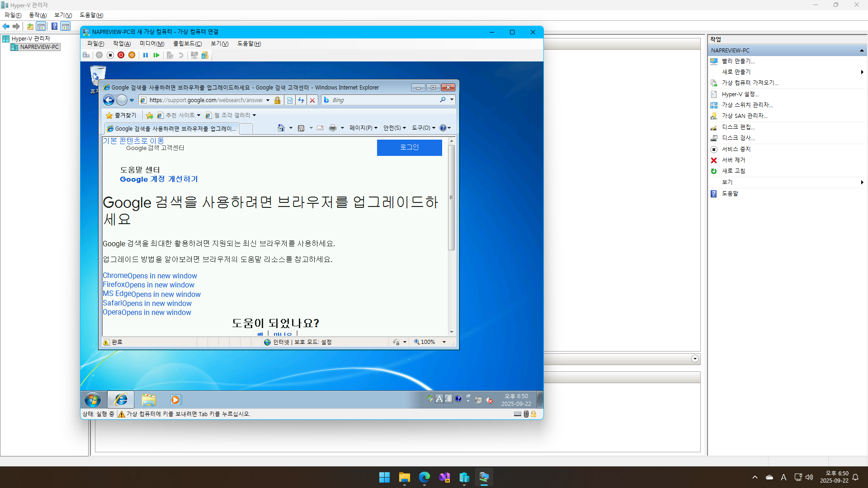
Task: Pause the virtual machine
Action: pos(146,55)
